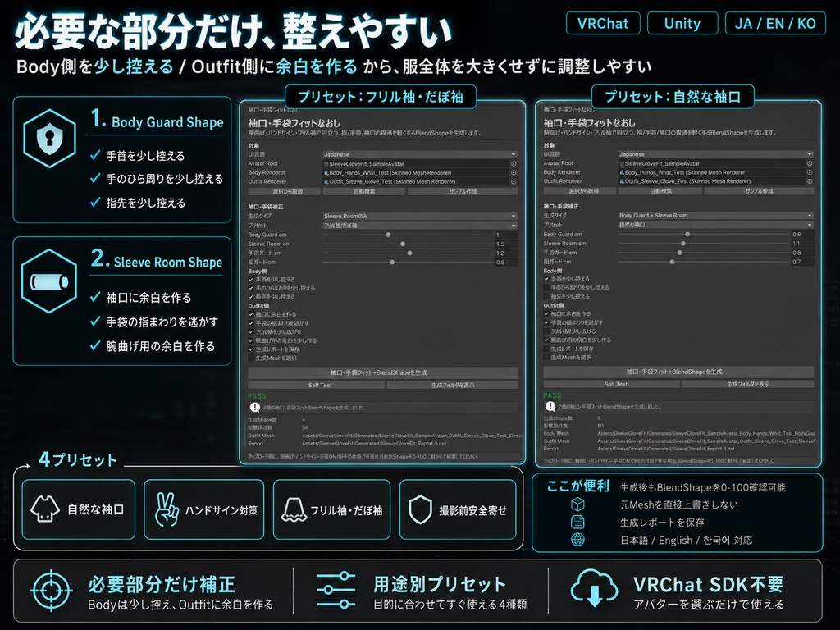Image resolution: width=840 pixels, height=630 pixels.
Task: Open Outfit Renderer object picker in 自然な袖口 preset panel
Action: click(x=810, y=181)
